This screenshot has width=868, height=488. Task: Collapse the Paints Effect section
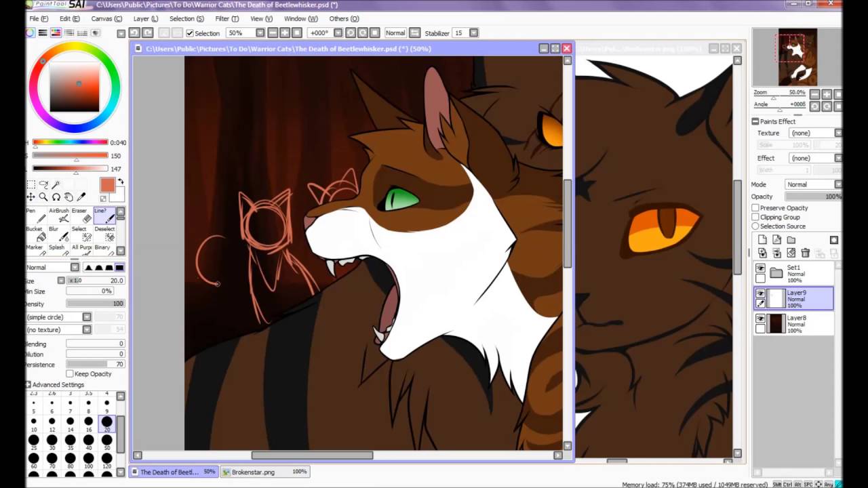(755, 121)
